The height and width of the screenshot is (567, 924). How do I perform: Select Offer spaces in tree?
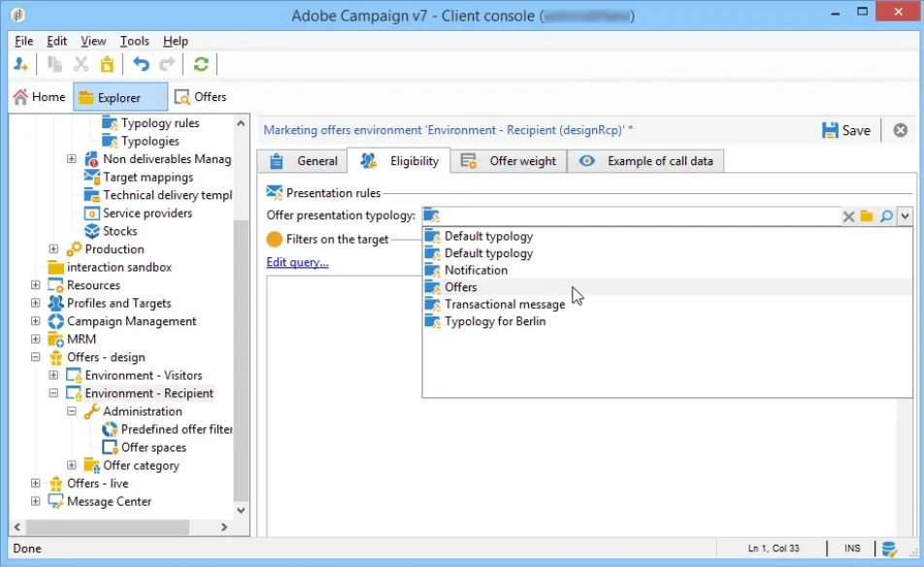pos(153,448)
